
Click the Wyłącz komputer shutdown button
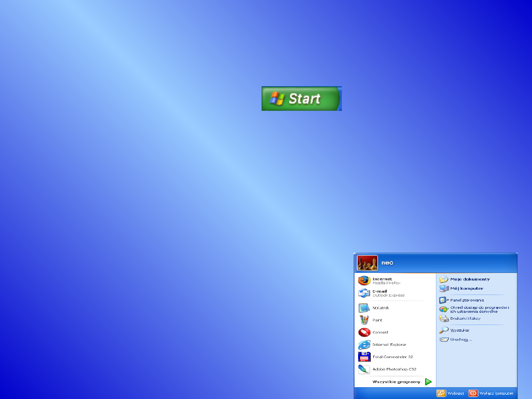click(x=491, y=393)
